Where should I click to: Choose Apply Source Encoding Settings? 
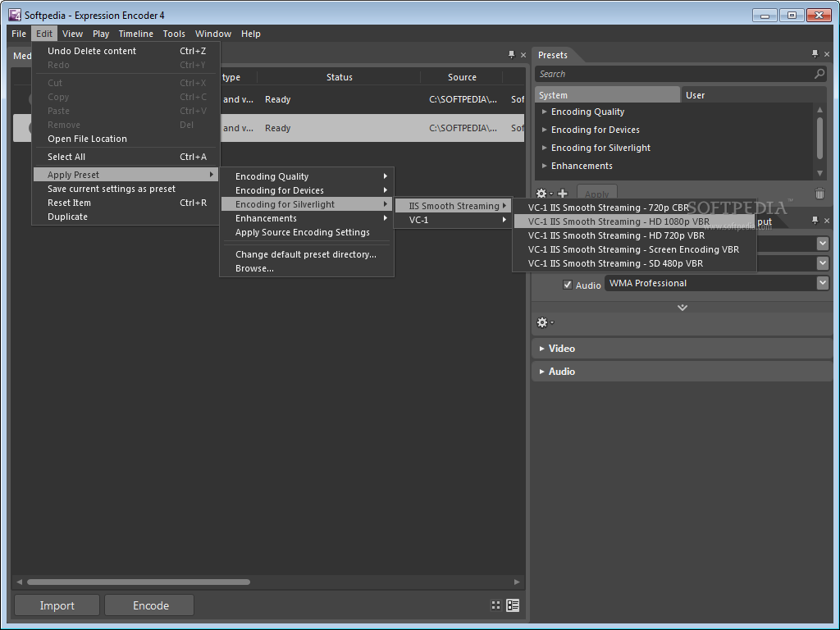[307, 232]
